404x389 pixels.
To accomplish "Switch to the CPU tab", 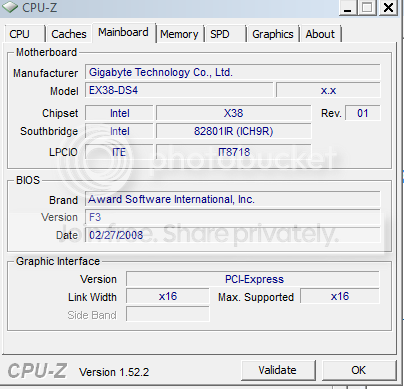I will [25, 34].
